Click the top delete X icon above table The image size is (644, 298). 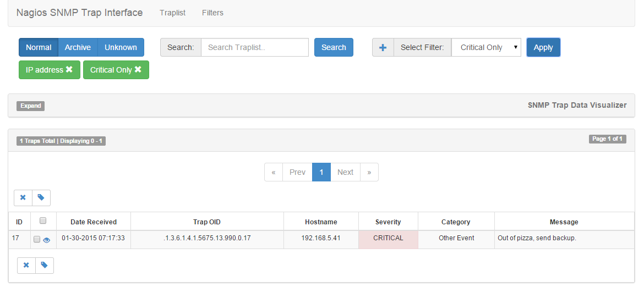coord(23,198)
